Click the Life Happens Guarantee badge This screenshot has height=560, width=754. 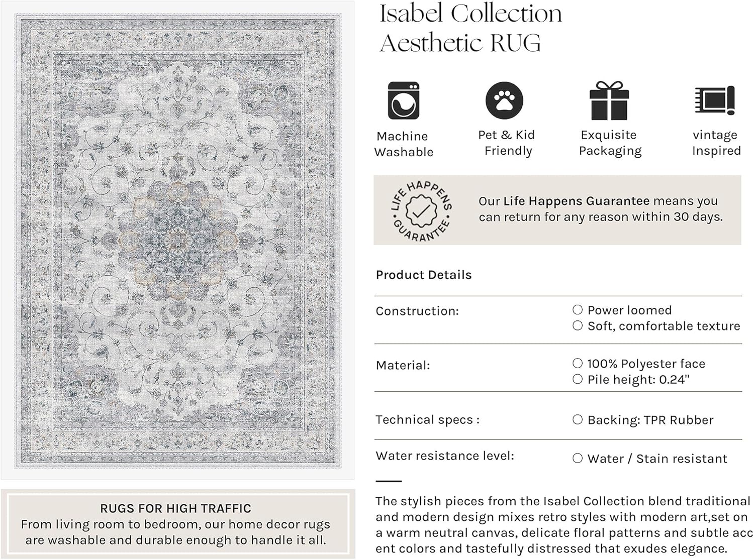click(422, 211)
